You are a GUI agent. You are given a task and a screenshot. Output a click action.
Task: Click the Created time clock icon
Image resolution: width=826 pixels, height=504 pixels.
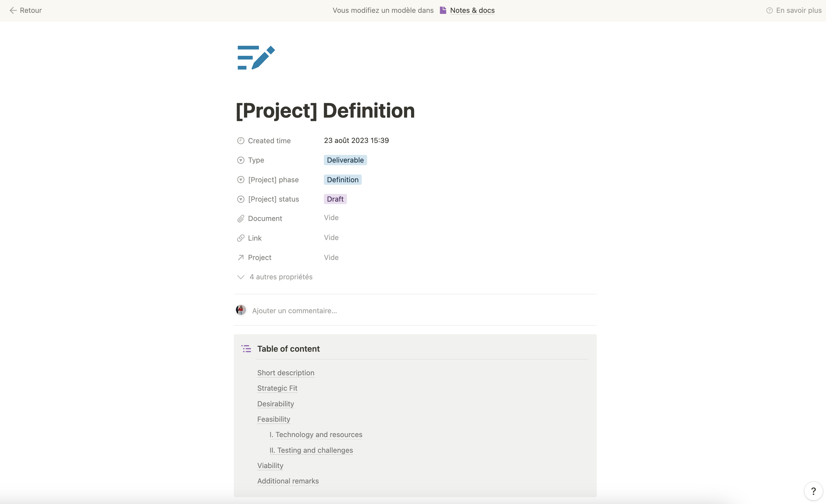point(241,141)
